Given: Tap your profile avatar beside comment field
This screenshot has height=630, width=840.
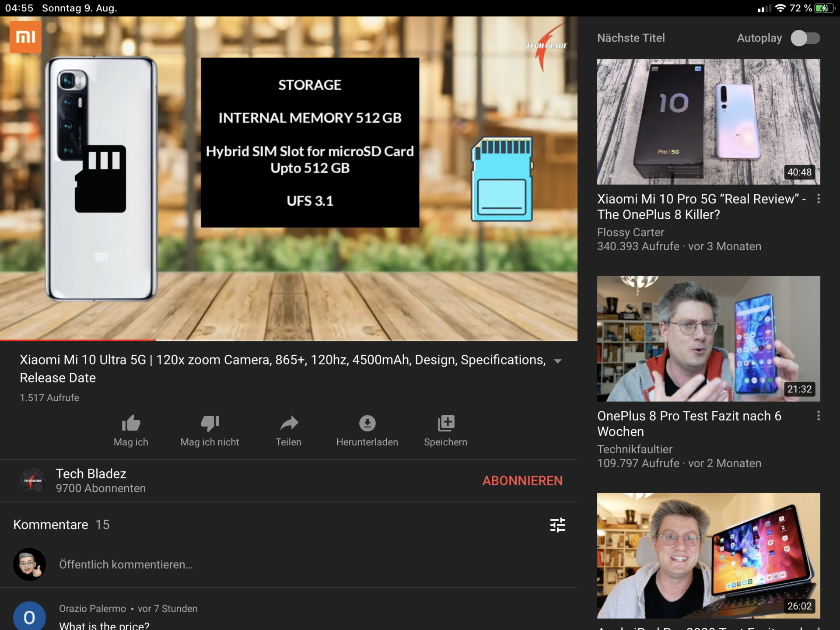Looking at the screenshot, I should [x=29, y=564].
